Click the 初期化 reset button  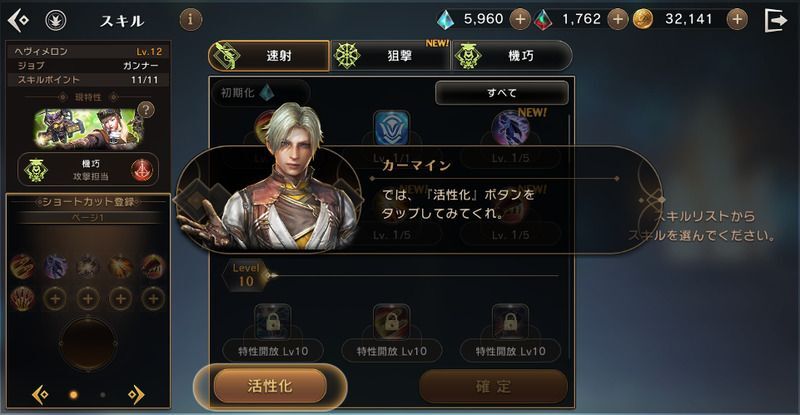(261, 93)
